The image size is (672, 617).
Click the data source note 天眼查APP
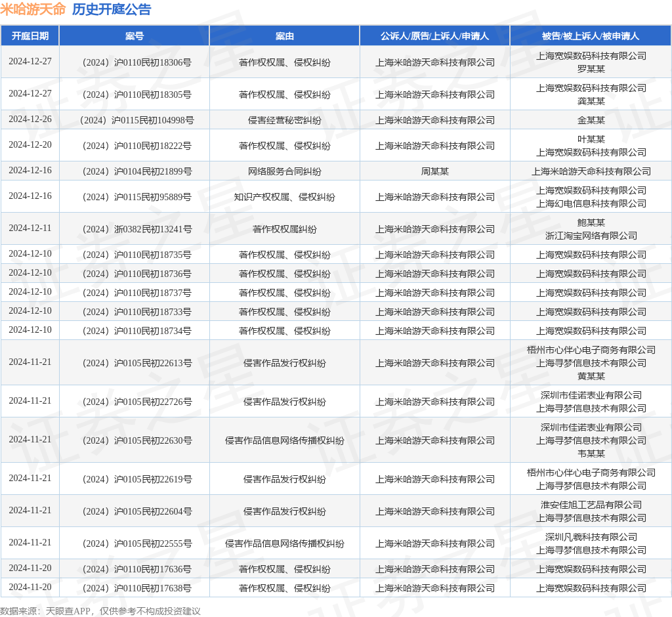pos(68,611)
